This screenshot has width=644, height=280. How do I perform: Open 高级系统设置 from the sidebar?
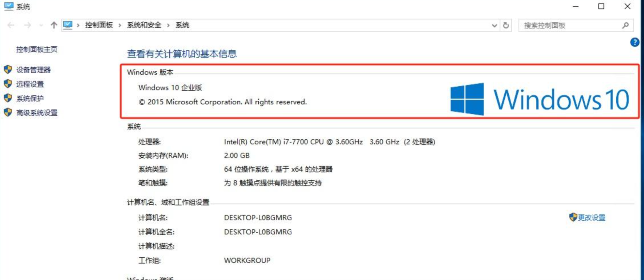click(x=37, y=113)
